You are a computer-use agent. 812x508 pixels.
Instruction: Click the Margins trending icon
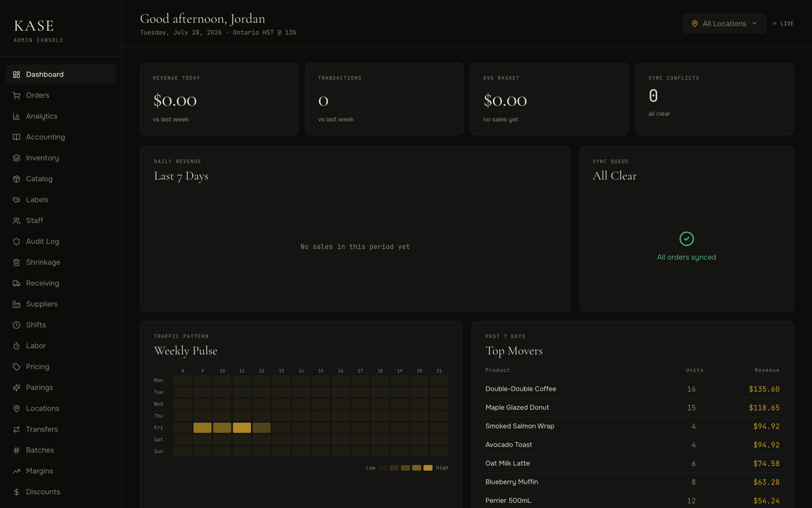(16, 471)
